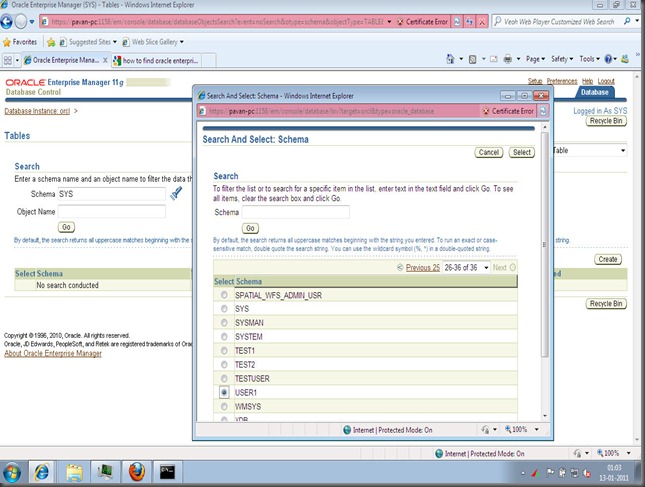The width and height of the screenshot is (645, 487).
Task: Open the Windows Start orb
Action: coord(12,473)
